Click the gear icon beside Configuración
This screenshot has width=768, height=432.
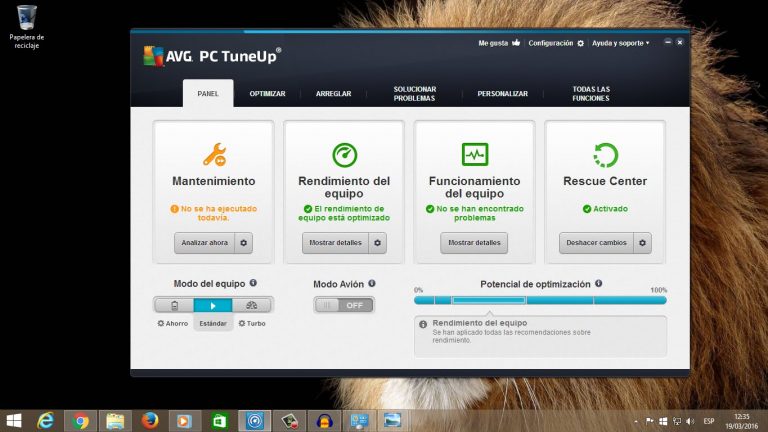pos(580,43)
